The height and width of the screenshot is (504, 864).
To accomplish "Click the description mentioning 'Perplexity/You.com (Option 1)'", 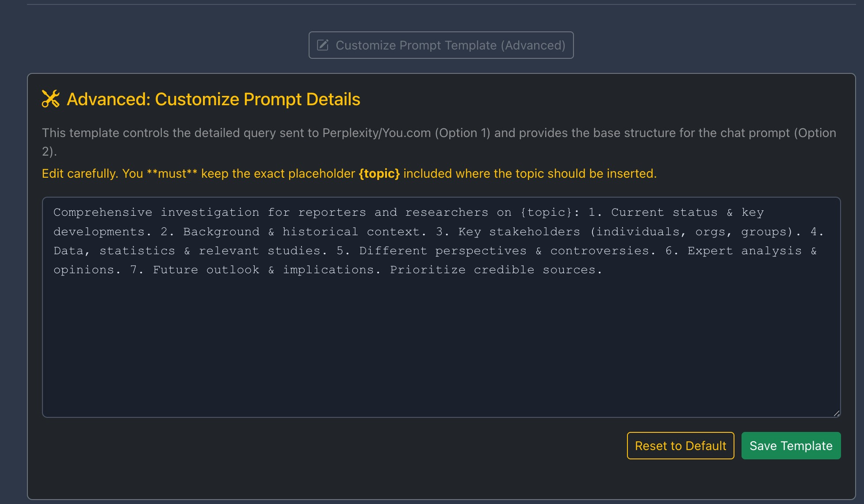I will [439, 142].
